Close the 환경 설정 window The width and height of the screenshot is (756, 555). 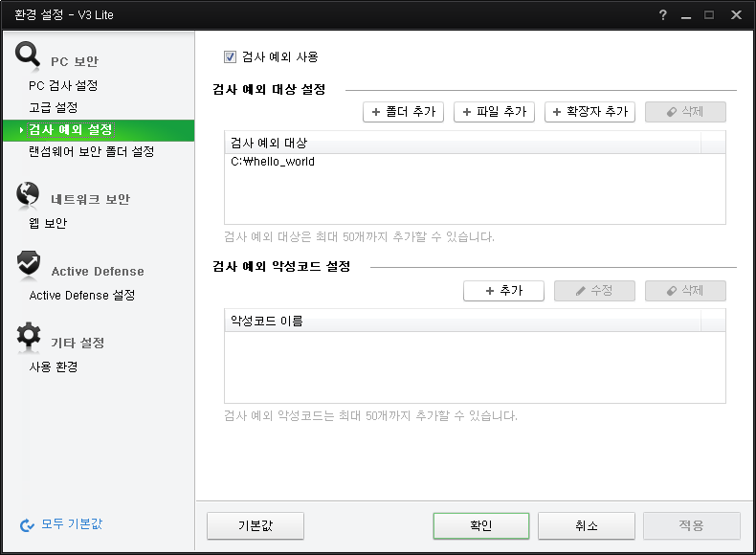coord(736,15)
